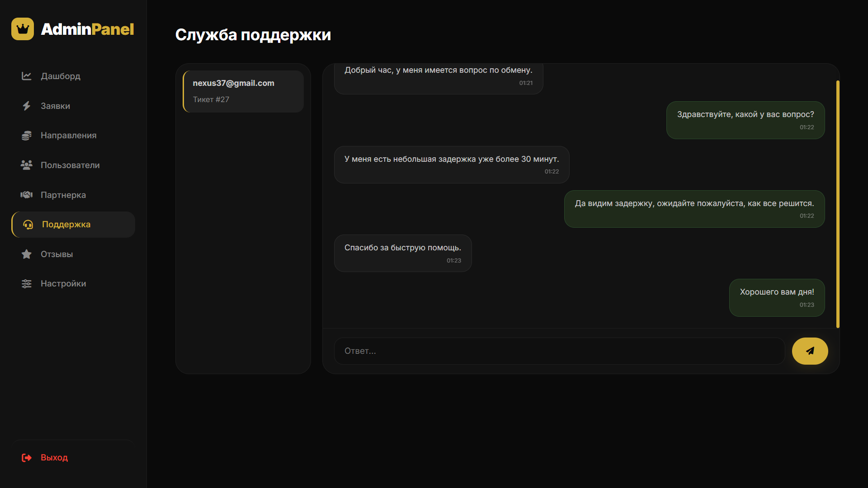Click the lightning bolt Заявки icon

(27, 106)
